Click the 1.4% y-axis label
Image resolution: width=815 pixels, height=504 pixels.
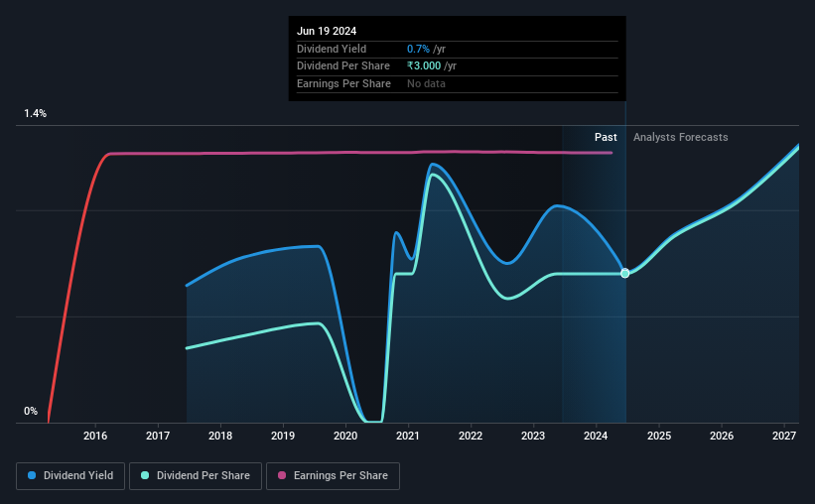coord(36,113)
